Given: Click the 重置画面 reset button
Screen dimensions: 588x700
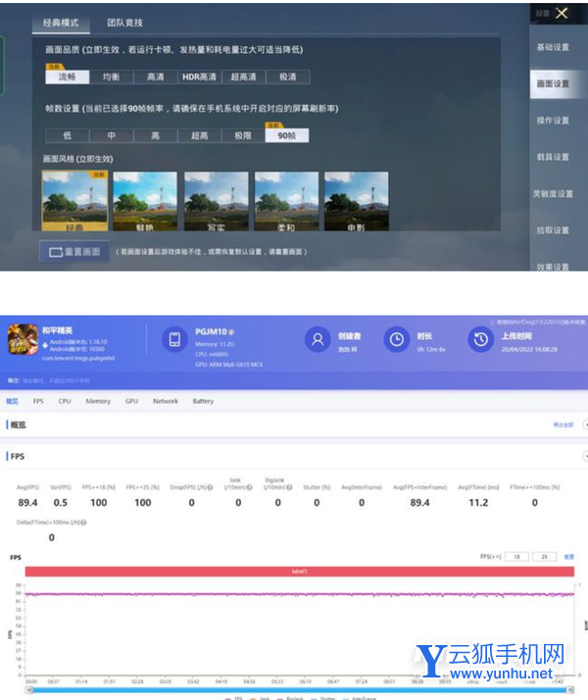Looking at the screenshot, I should [x=74, y=252].
